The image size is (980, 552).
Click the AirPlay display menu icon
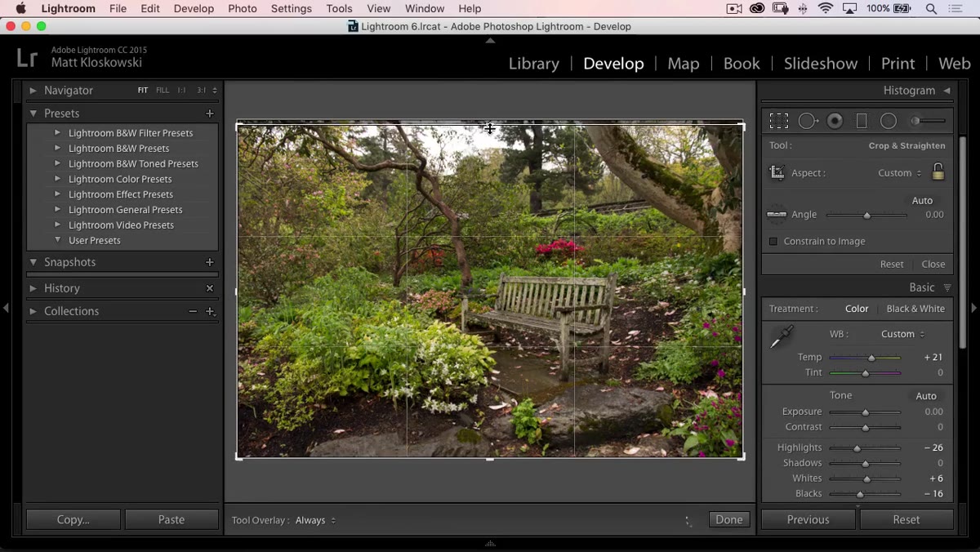(849, 9)
